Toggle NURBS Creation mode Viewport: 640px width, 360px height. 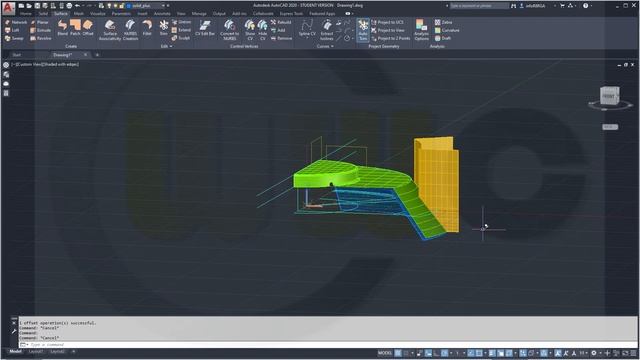tap(130, 30)
